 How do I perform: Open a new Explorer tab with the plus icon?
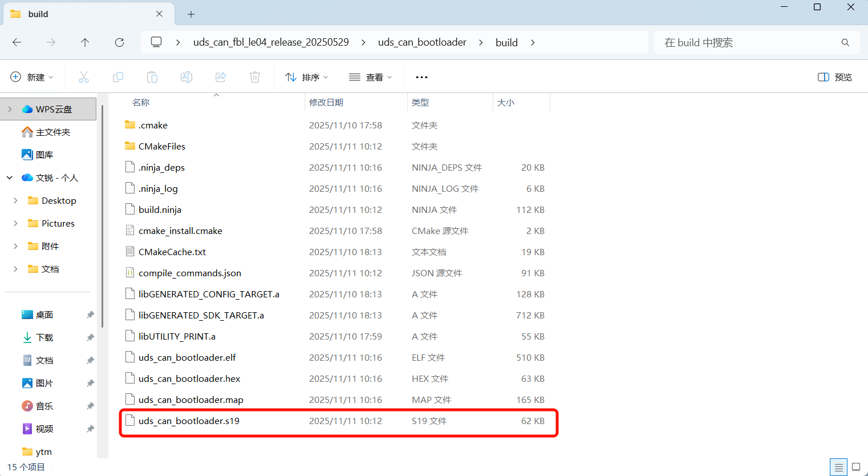190,14
